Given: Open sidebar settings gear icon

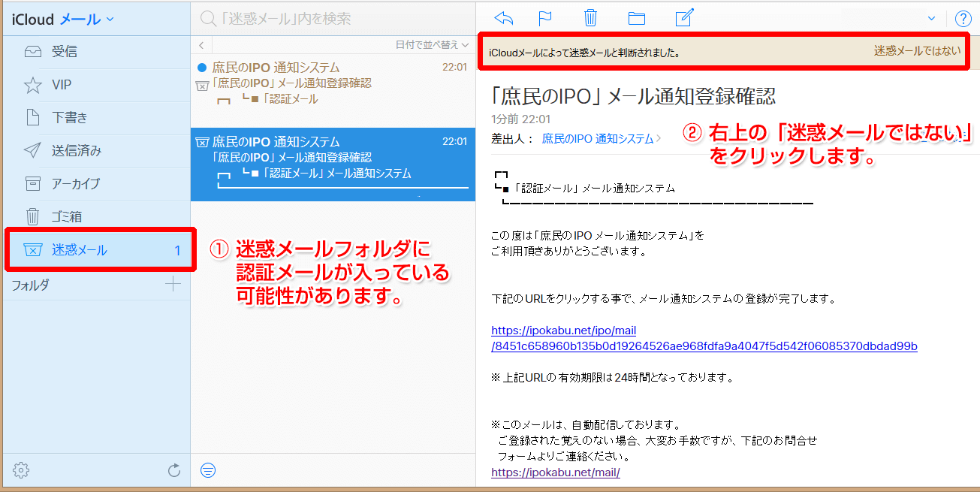Looking at the screenshot, I should [21, 471].
